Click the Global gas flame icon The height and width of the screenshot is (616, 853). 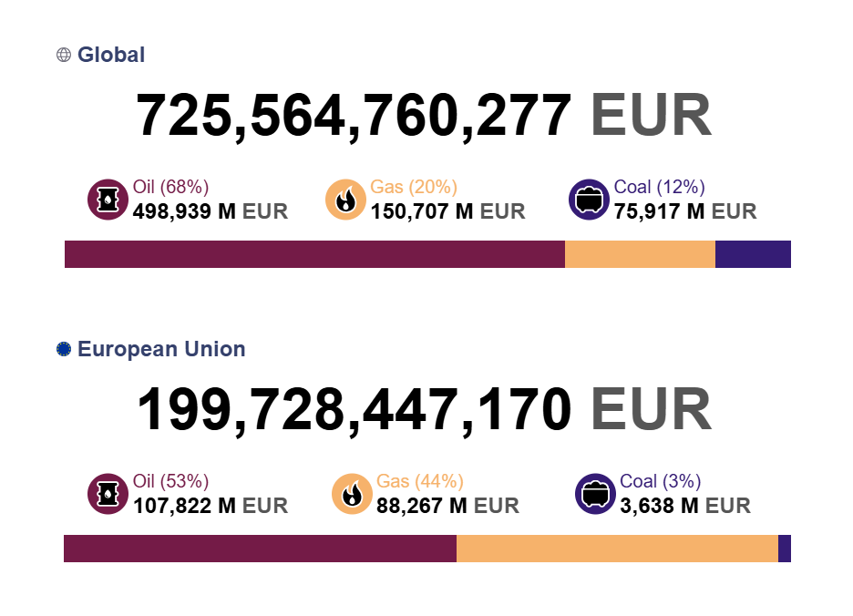coord(345,200)
